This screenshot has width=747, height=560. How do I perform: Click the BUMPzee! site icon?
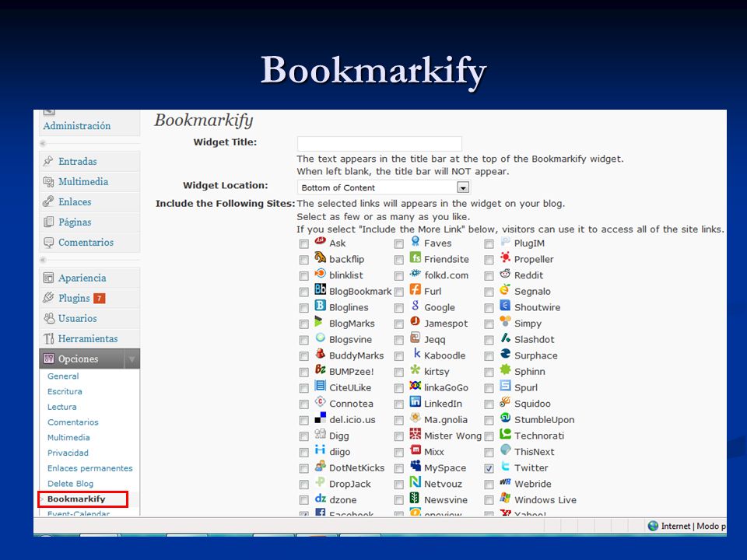click(320, 370)
